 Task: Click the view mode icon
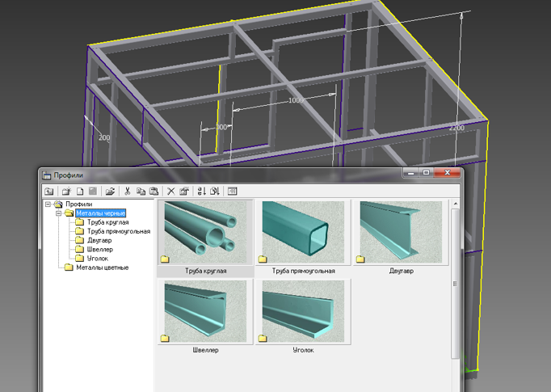pos(232,192)
